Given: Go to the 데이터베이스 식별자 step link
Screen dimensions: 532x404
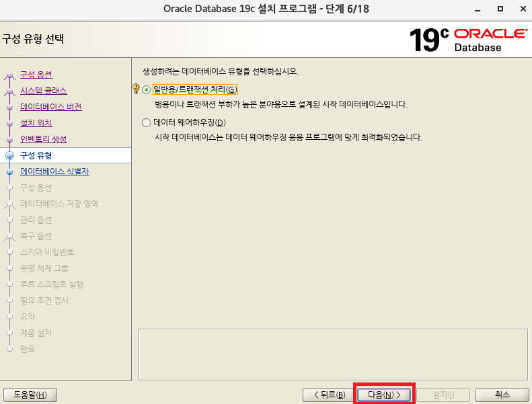Looking at the screenshot, I should point(54,171).
